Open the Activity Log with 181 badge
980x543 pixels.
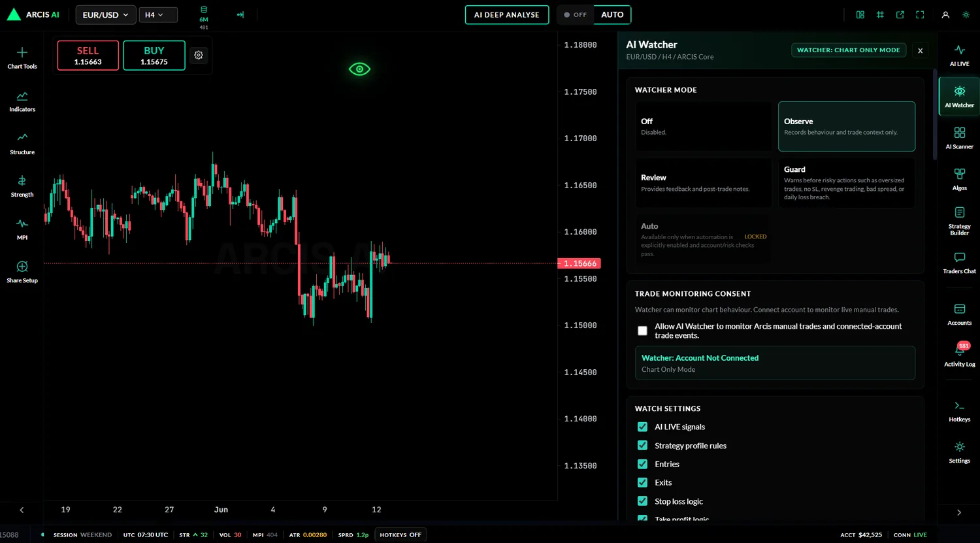coord(959,355)
